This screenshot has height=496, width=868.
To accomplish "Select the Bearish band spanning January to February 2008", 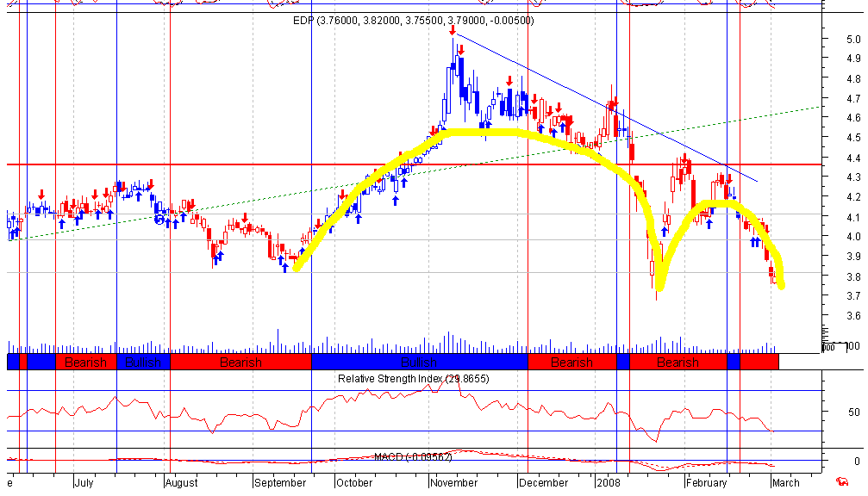I will pos(678,363).
